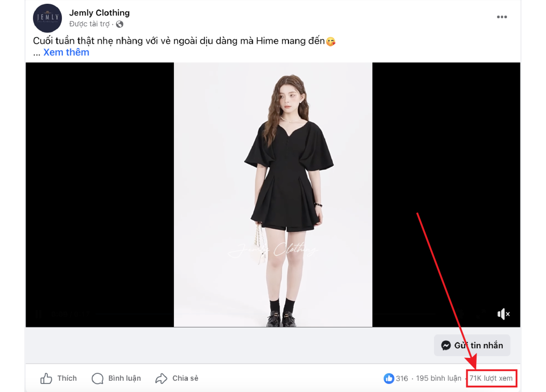Viewport: 546px width, 392px height.
Task: Click the Được tài trợ sponsored label
Action: (x=89, y=24)
